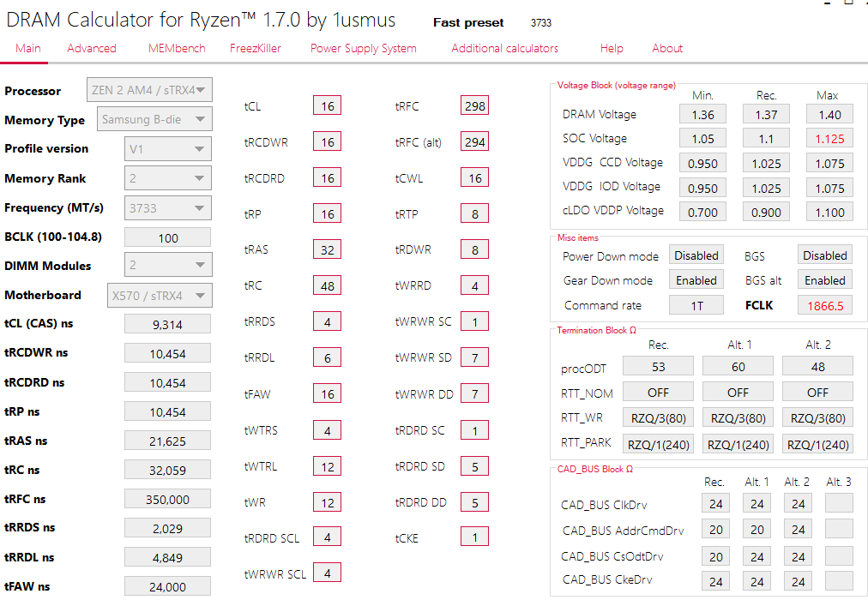Viewport: 868px width, 600px height.
Task: Click the tWTRL timing value box
Action: click(327, 466)
